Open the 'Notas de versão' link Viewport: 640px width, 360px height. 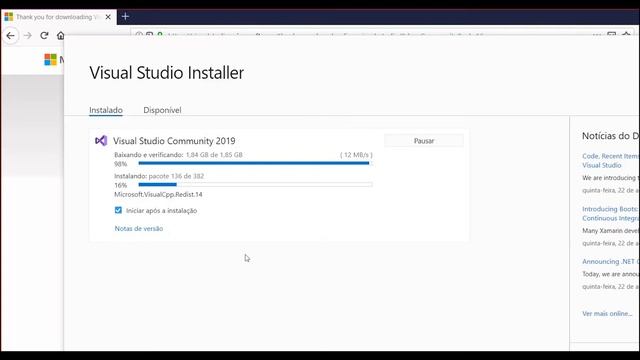139,229
